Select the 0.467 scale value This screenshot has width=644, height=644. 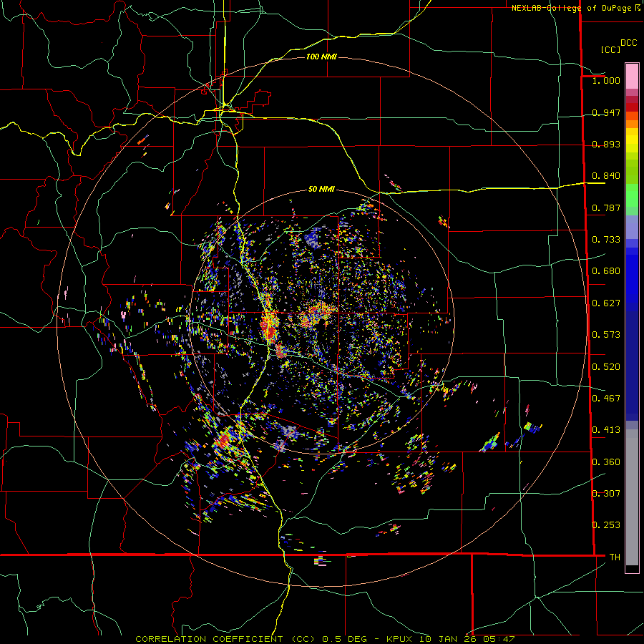point(606,398)
